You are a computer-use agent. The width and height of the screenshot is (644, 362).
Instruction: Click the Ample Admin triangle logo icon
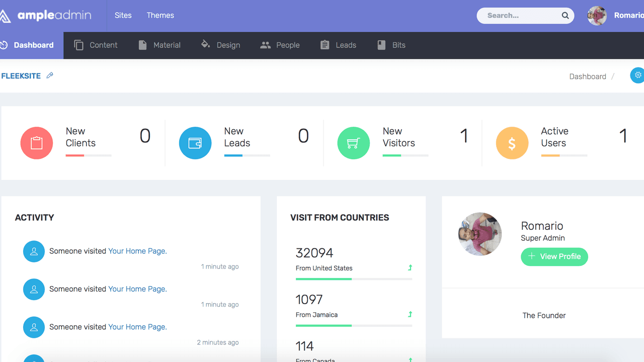click(5, 16)
